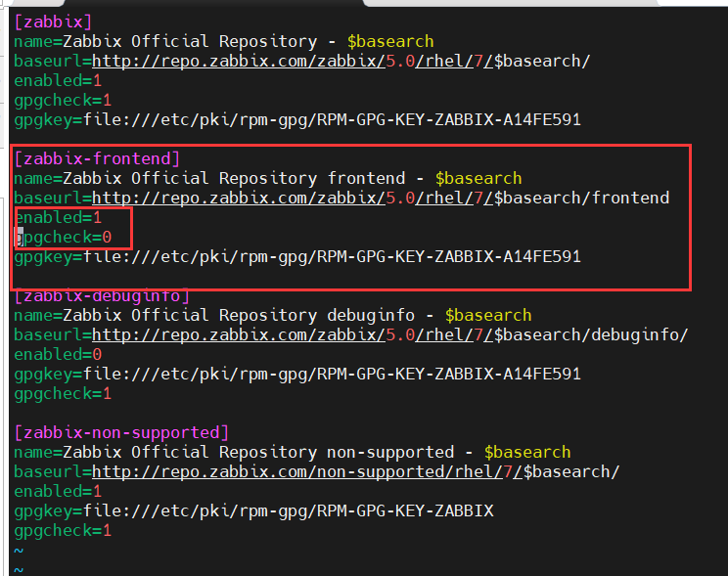The height and width of the screenshot is (576, 728).
Task: Place cursor on enabled=1 under [zabbix]
Action: (58, 81)
